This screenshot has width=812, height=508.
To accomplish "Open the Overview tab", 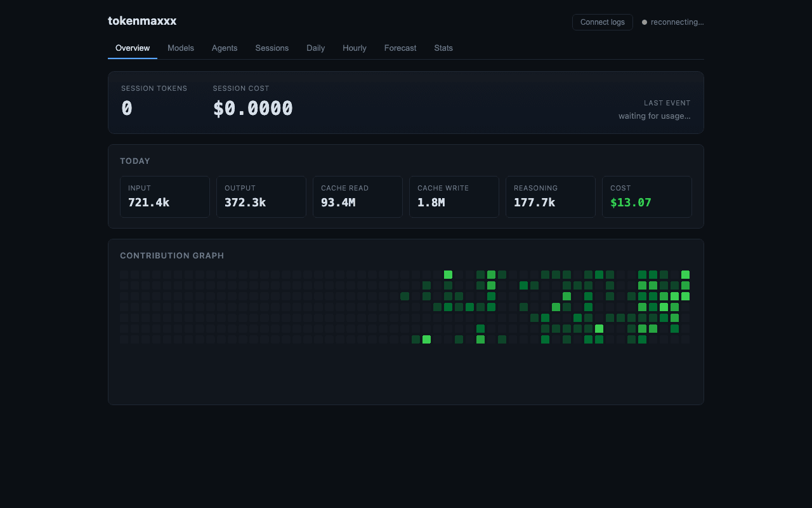I will point(133,48).
